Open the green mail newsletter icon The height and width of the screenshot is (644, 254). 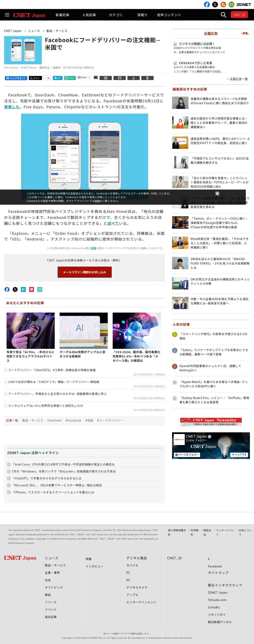click(x=231, y=5)
